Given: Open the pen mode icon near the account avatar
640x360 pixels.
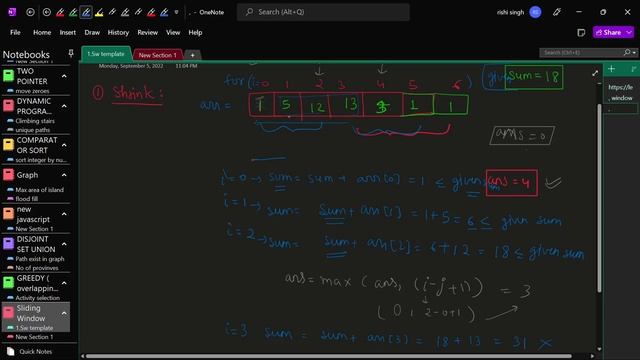Looking at the screenshot, I should pos(557,12).
